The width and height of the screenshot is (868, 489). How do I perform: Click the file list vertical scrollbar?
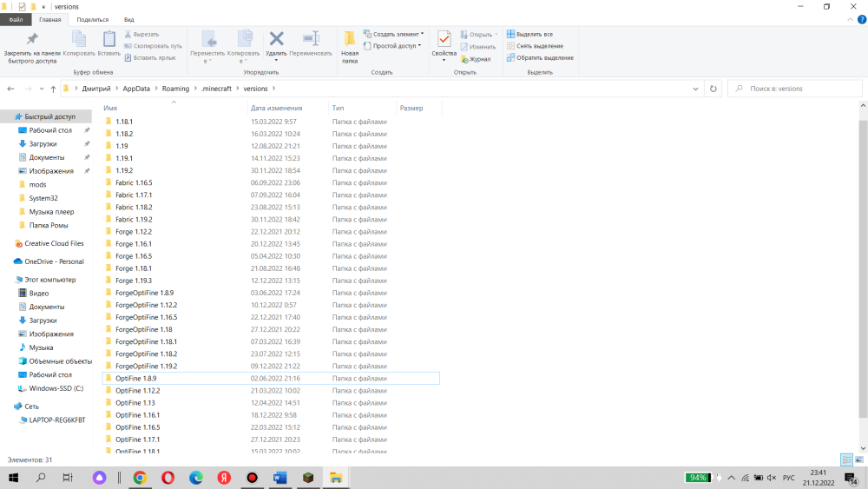[x=863, y=268]
